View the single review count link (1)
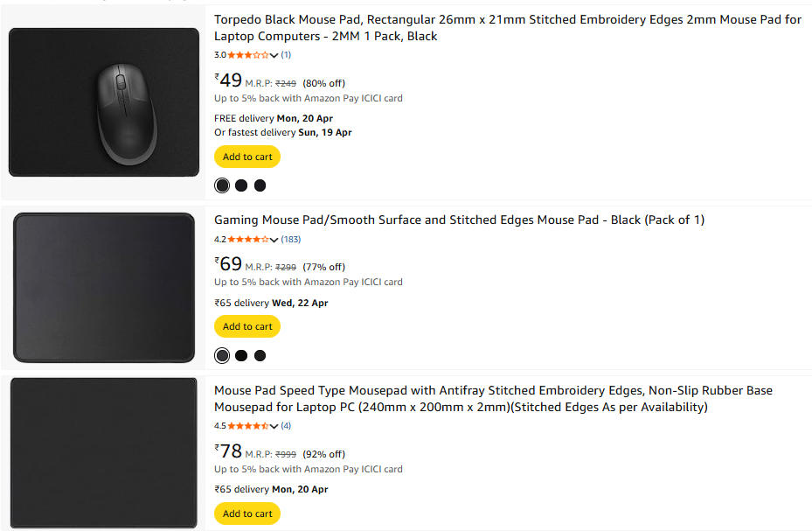Image resolution: width=812 pixels, height=531 pixels. [286, 55]
